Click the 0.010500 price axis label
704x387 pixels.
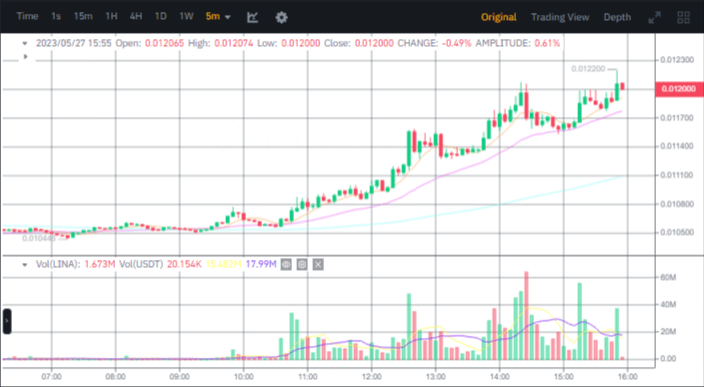677,233
